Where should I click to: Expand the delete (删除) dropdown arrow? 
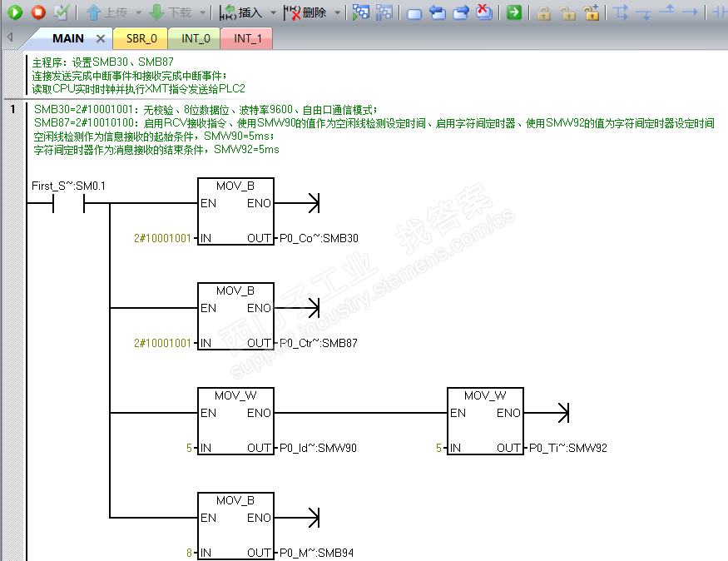[x=338, y=12]
